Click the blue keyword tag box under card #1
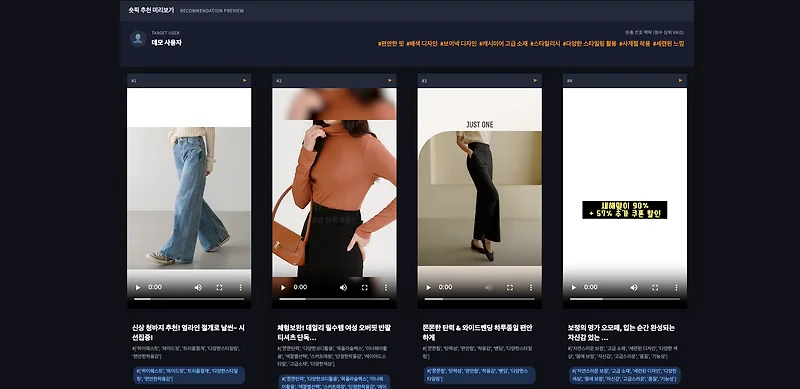800x389 pixels. click(x=189, y=375)
